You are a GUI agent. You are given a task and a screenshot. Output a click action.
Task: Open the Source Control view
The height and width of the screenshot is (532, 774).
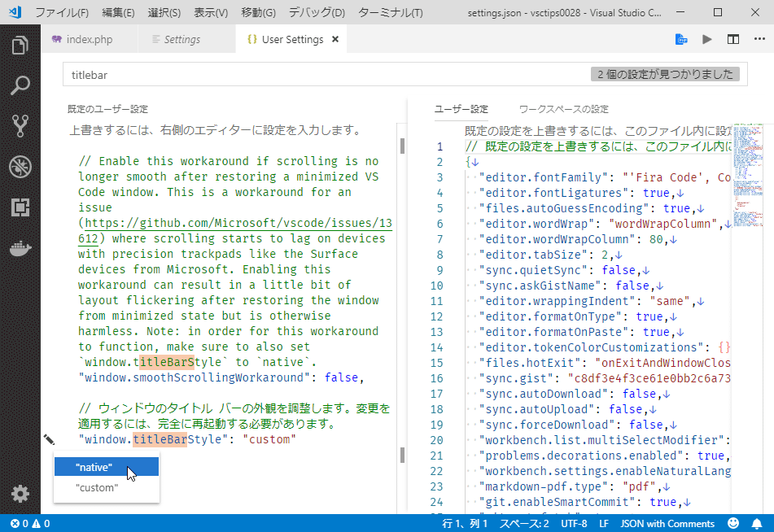click(x=20, y=124)
